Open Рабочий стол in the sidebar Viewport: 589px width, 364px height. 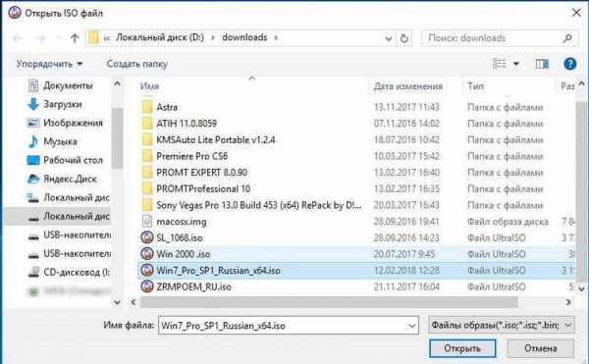pyautogui.click(x=73, y=160)
